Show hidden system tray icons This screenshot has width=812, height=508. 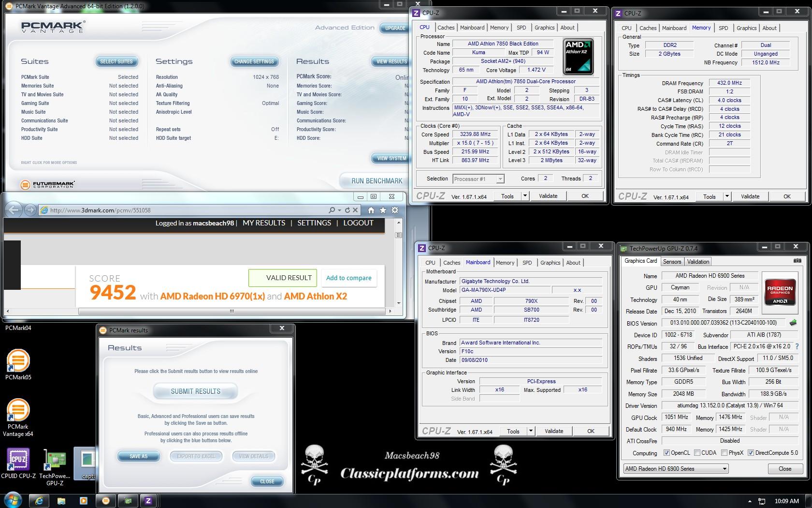pos(750,501)
